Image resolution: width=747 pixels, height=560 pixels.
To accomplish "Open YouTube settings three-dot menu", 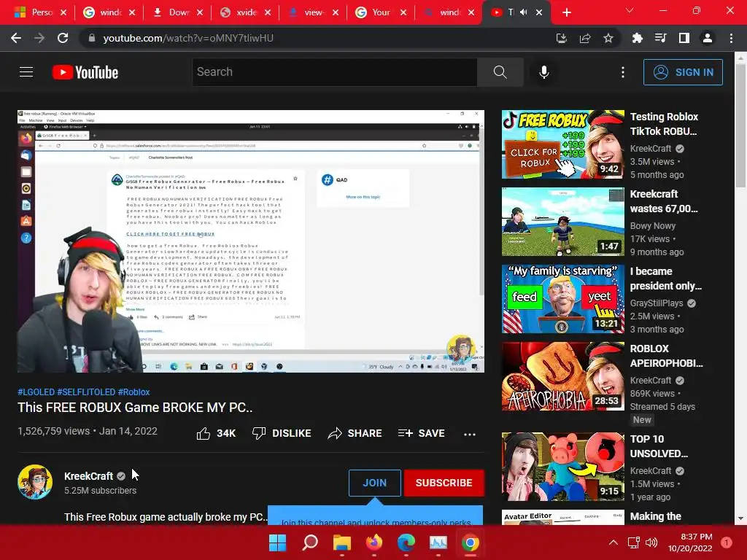I will click(x=623, y=72).
